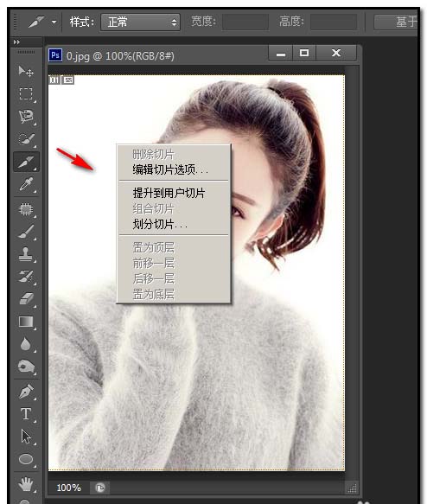Open the 样式 dropdown showing 正常

[x=140, y=22]
